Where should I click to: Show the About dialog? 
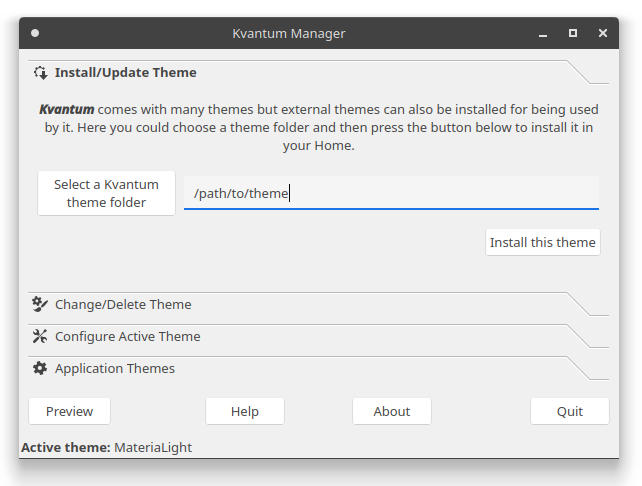coord(392,411)
